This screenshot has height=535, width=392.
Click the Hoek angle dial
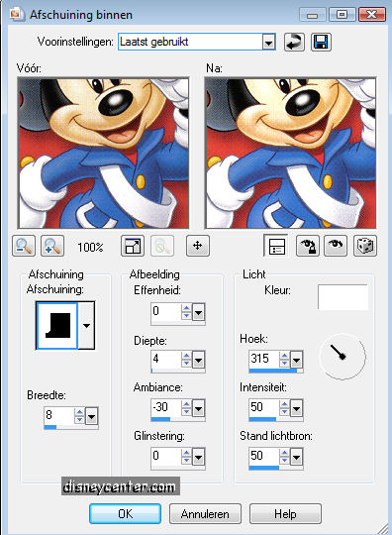tap(343, 357)
